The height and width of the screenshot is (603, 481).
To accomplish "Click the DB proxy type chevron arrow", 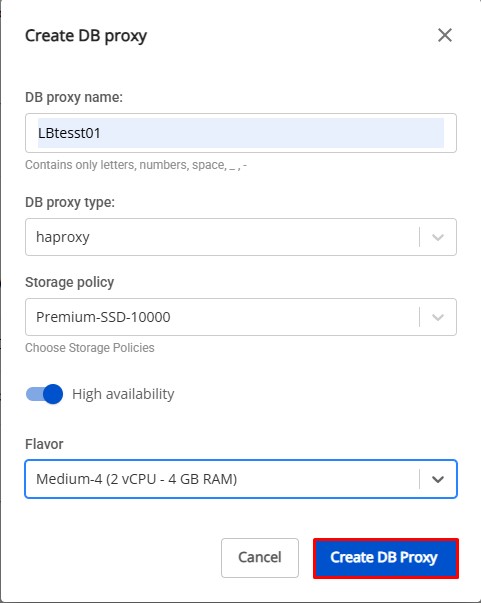I will pyautogui.click(x=438, y=237).
